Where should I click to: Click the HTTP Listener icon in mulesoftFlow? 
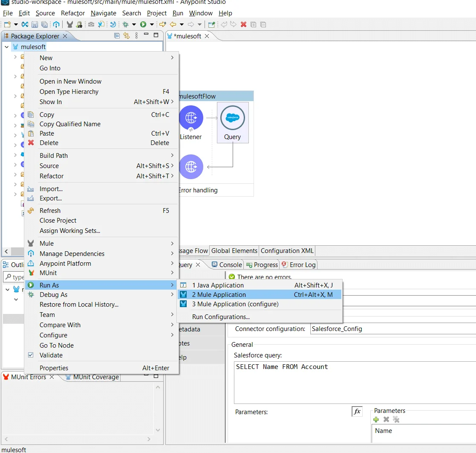click(x=191, y=119)
